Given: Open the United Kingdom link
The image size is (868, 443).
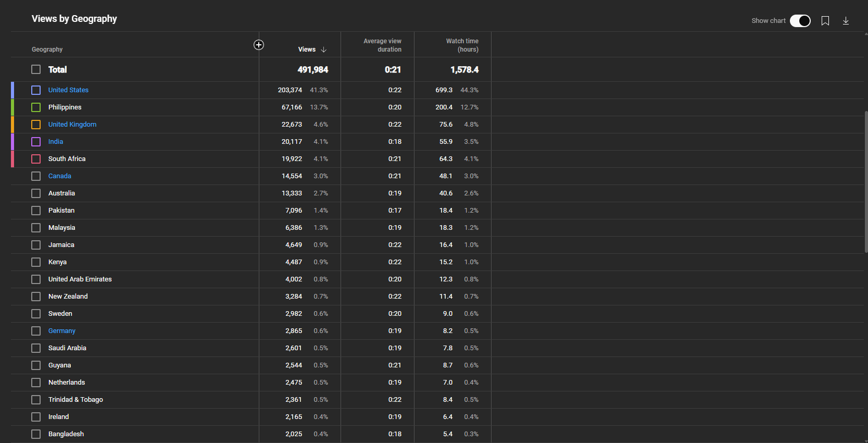Looking at the screenshot, I should click(72, 125).
